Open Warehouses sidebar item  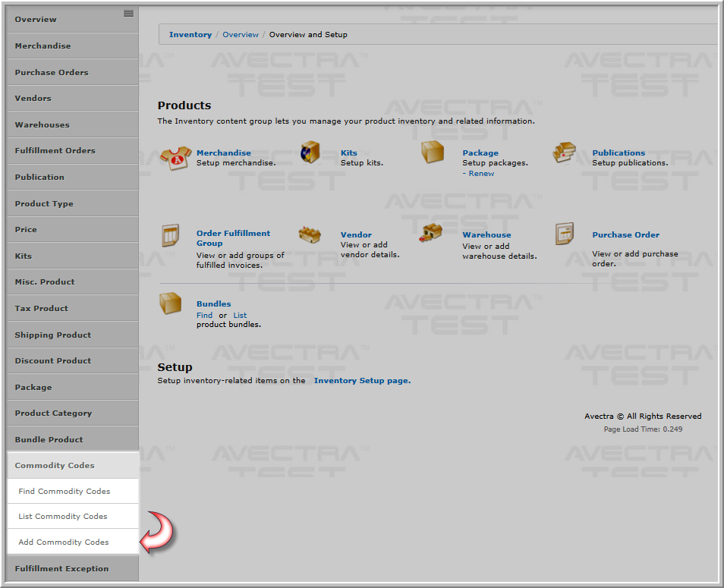[73, 124]
